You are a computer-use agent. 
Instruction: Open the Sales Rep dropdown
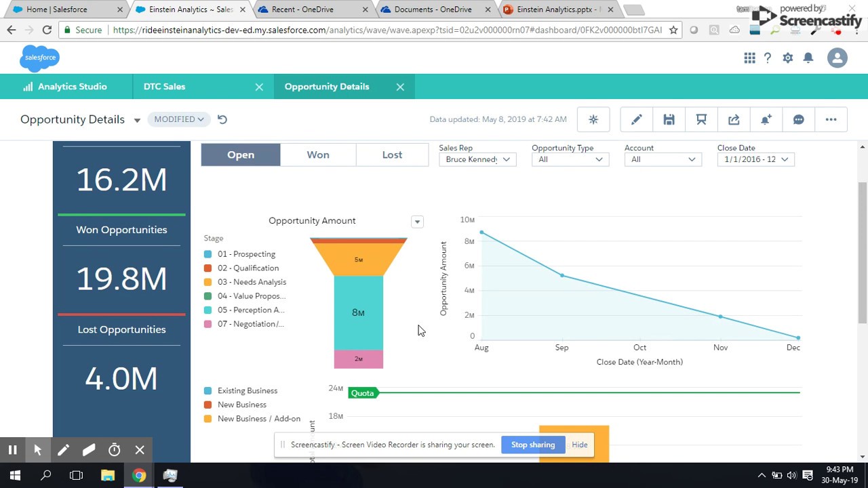point(477,159)
